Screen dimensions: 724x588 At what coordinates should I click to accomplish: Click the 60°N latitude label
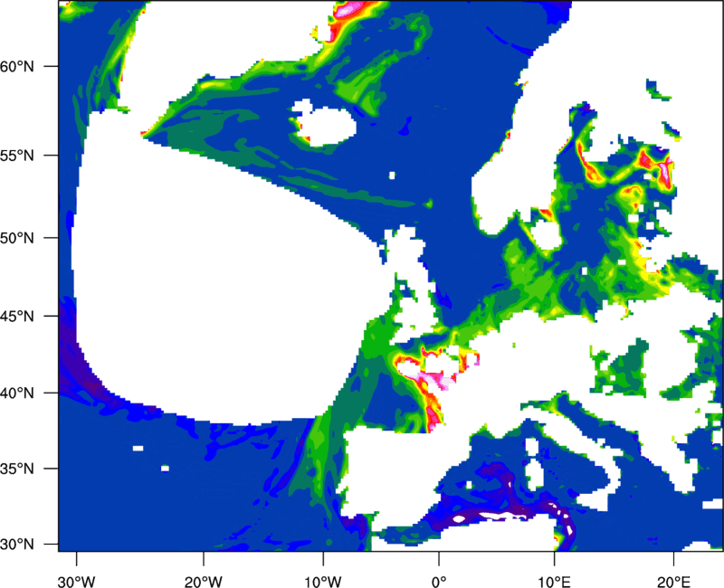pyautogui.click(x=17, y=66)
